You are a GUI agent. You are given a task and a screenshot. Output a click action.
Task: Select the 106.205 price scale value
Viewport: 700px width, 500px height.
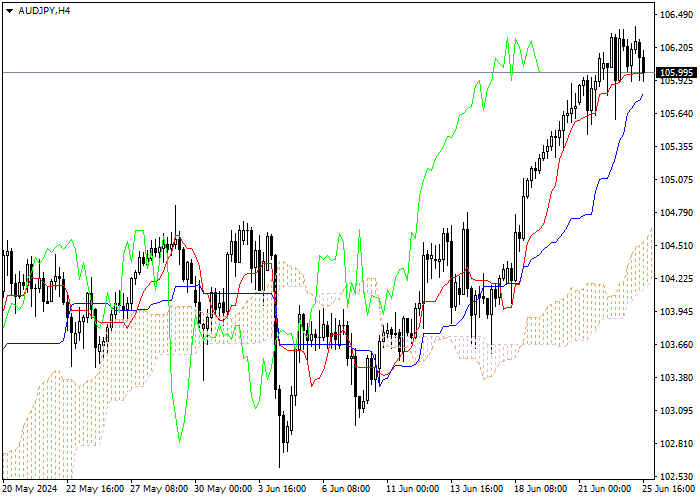pyautogui.click(x=676, y=48)
